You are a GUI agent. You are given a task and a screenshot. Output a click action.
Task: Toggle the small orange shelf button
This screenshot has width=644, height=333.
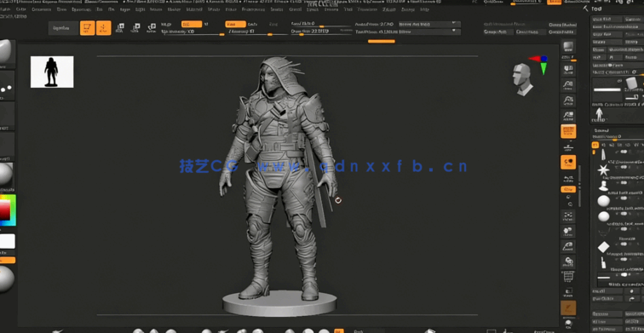(568, 189)
